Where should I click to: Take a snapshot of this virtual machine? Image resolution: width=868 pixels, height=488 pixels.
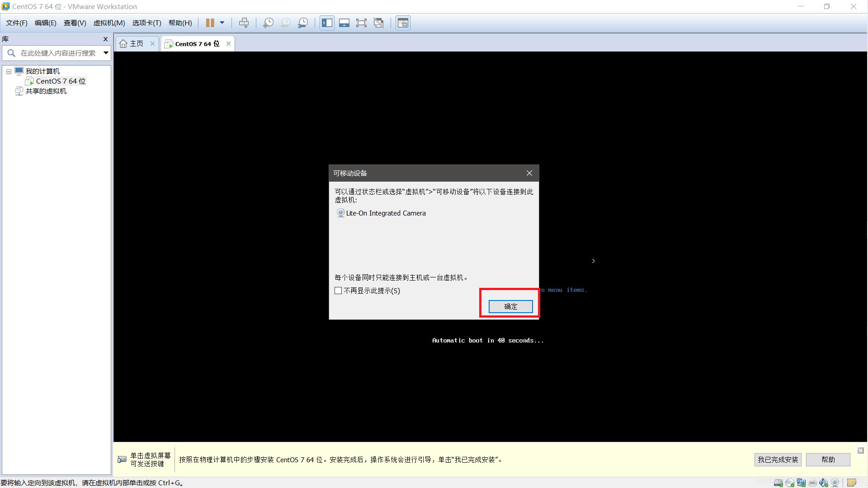[268, 23]
